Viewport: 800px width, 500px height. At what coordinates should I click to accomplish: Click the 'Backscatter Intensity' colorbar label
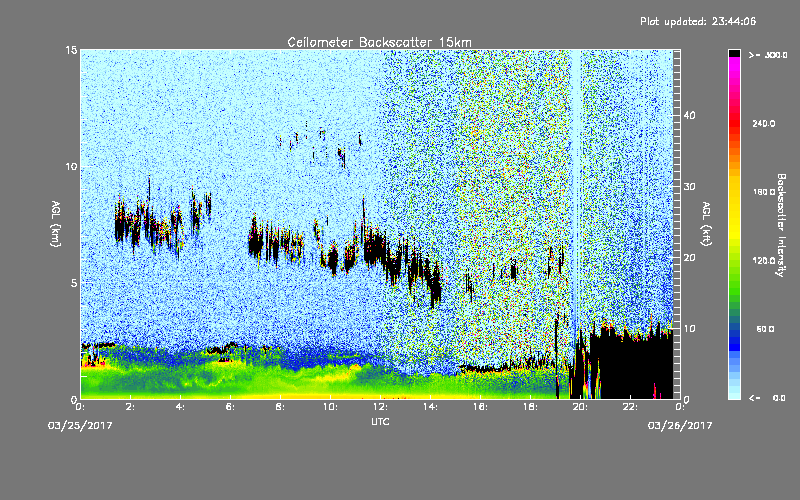coord(781,225)
